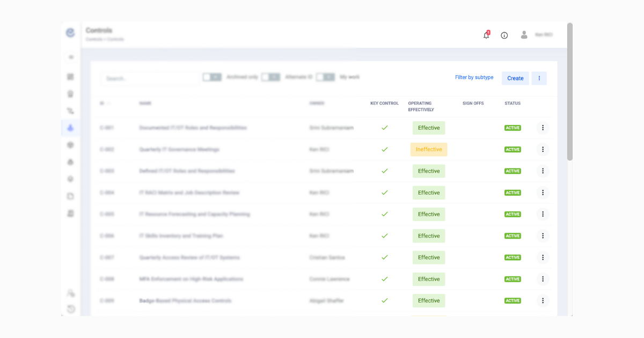This screenshot has width=644, height=338.
Task: Click the info circle icon in header
Action: click(504, 35)
